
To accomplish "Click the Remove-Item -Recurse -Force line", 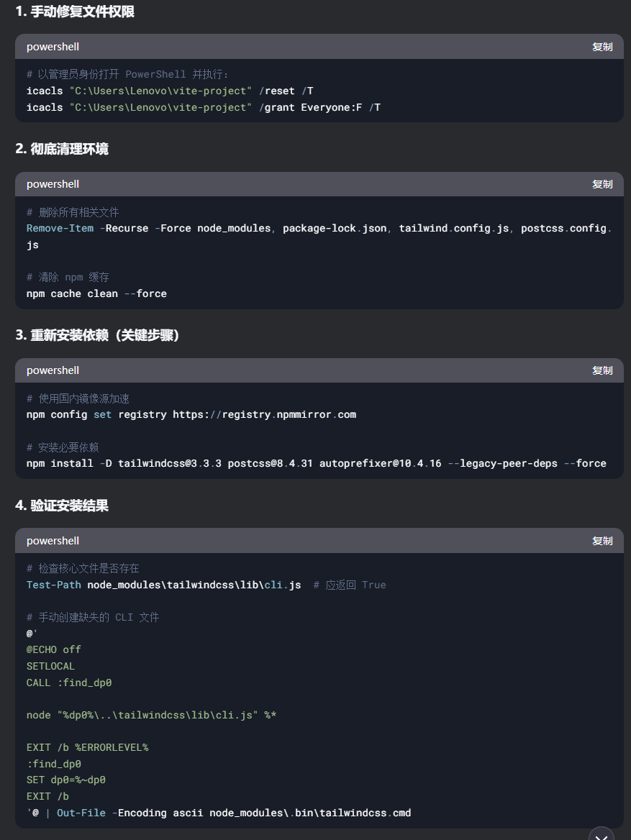I will [x=319, y=236].
